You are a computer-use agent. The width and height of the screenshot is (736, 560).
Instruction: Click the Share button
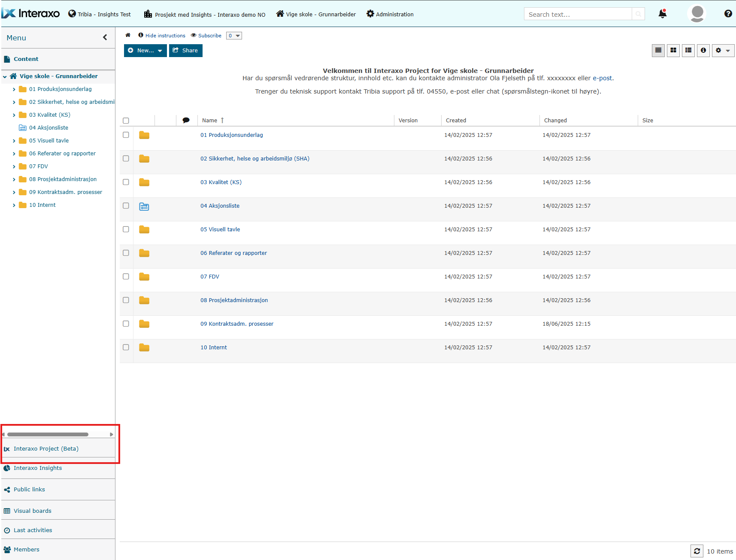[x=185, y=51]
